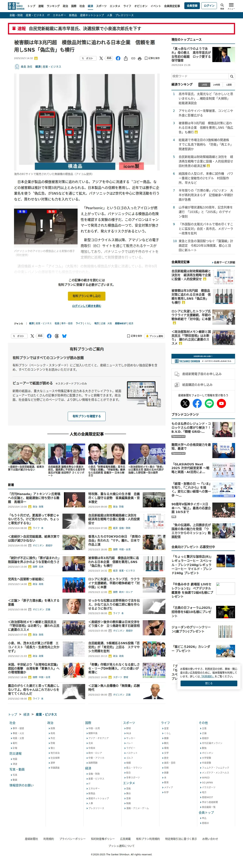Viewport: 243px width, 868px height.
Task: Print the article using printer icon
Action: (x=139, y=58)
